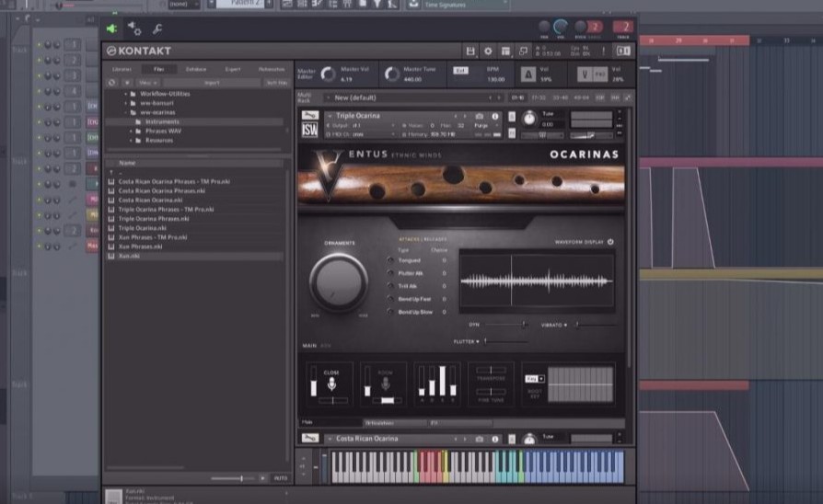Click the refresh icon in file browser
Screen dimensions: 823x504
coord(111,83)
